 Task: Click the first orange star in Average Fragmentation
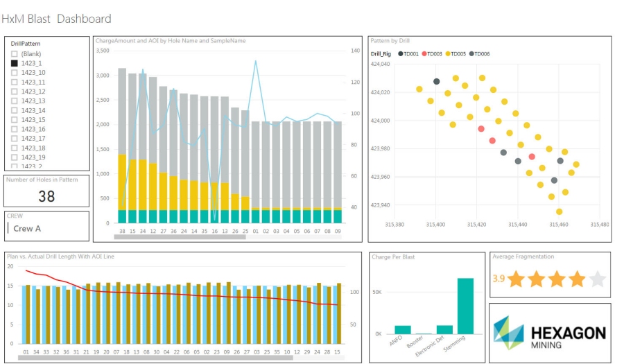(x=515, y=279)
